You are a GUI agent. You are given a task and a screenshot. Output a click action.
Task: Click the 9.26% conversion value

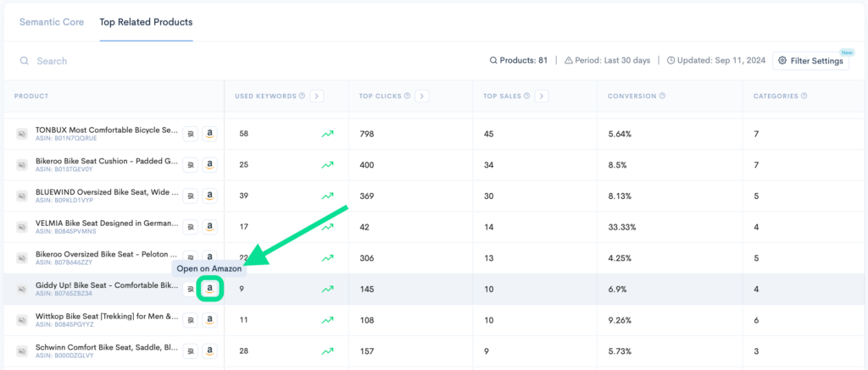click(x=620, y=320)
